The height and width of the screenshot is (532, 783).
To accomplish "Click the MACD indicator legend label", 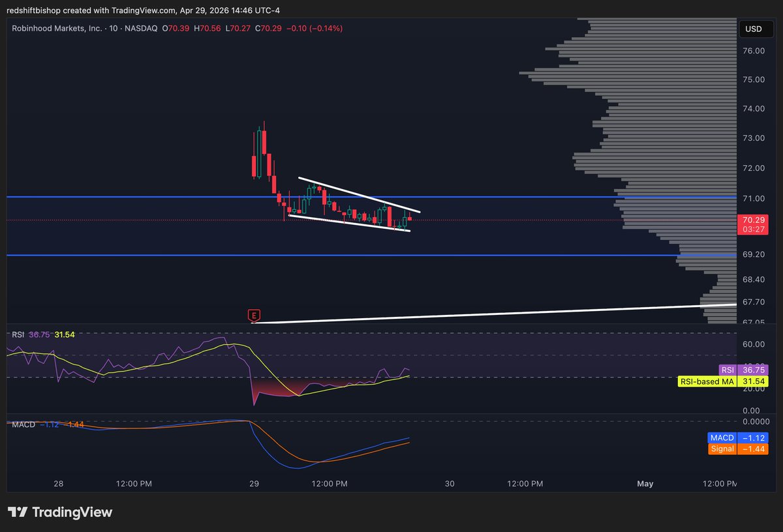I will point(23,424).
